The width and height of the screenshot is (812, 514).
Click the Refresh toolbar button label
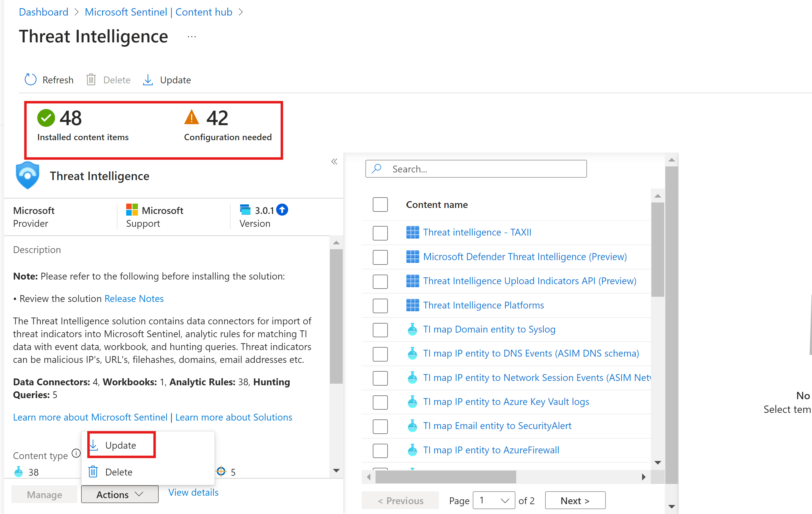click(58, 80)
